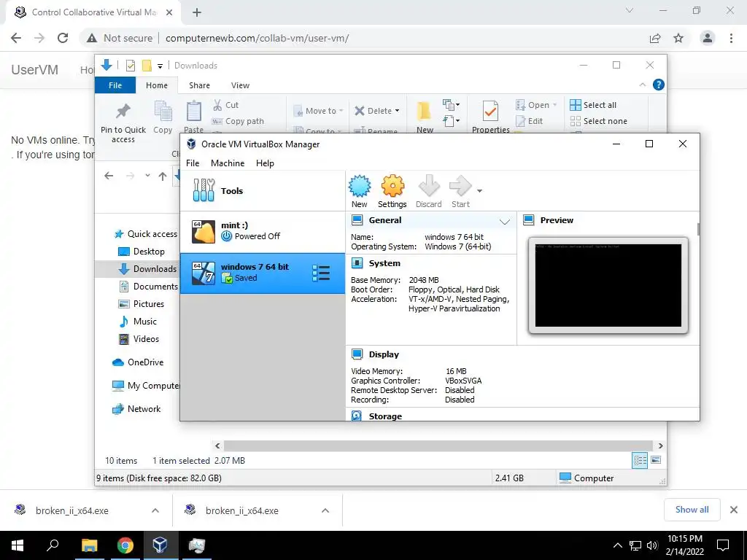Image resolution: width=747 pixels, height=560 pixels.
Task: Open machine tools list menu for windows 7 VM
Action: [321, 273]
